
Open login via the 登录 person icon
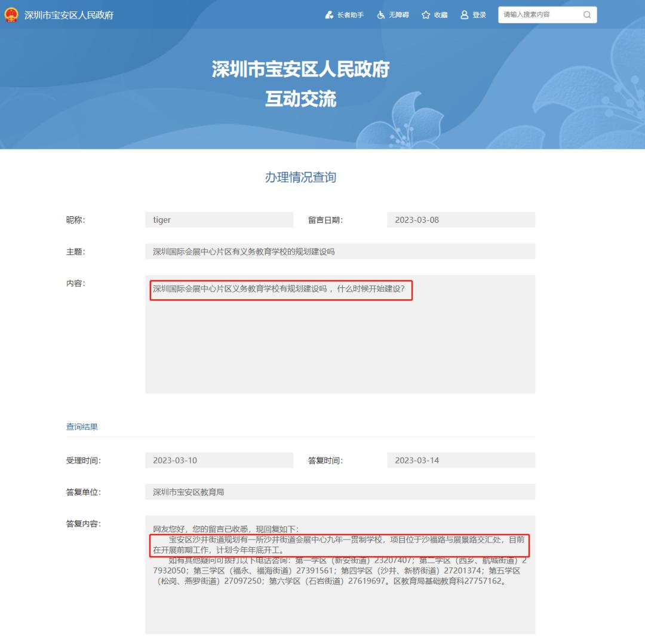click(465, 14)
